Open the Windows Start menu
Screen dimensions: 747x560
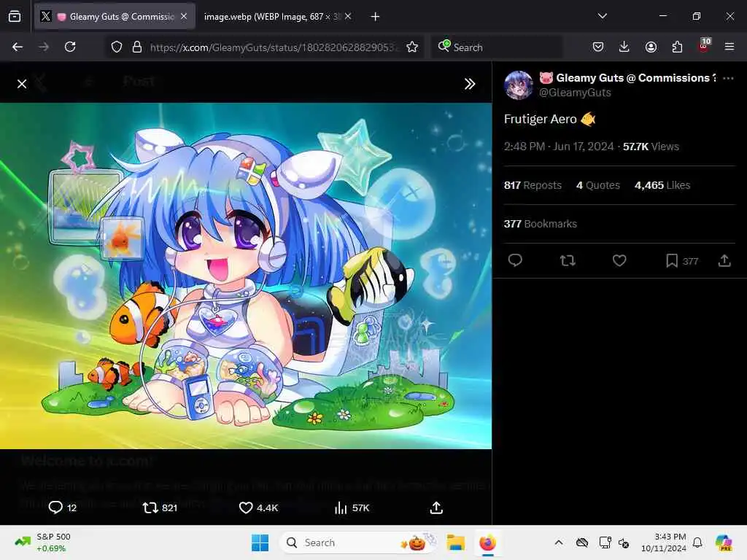coord(260,542)
